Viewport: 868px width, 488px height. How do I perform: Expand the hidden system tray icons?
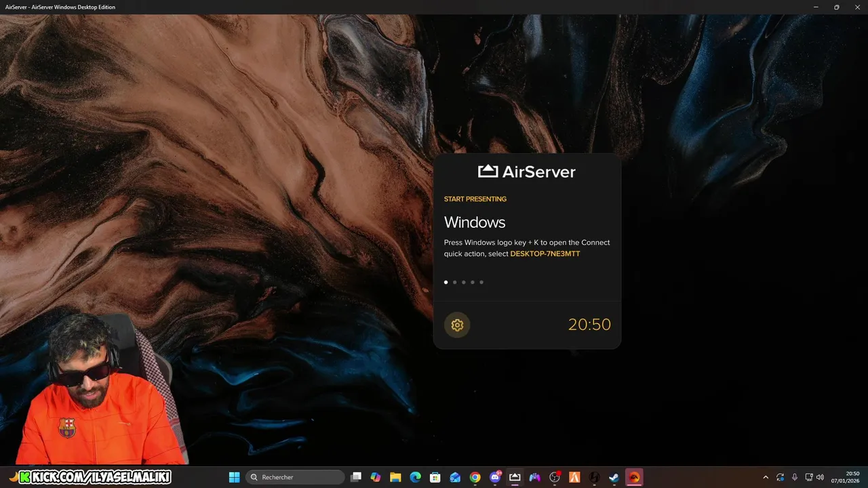[x=766, y=477]
